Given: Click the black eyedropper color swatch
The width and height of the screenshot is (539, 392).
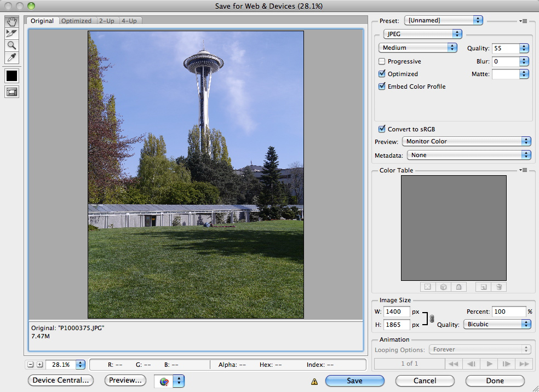Looking at the screenshot, I should (x=12, y=76).
